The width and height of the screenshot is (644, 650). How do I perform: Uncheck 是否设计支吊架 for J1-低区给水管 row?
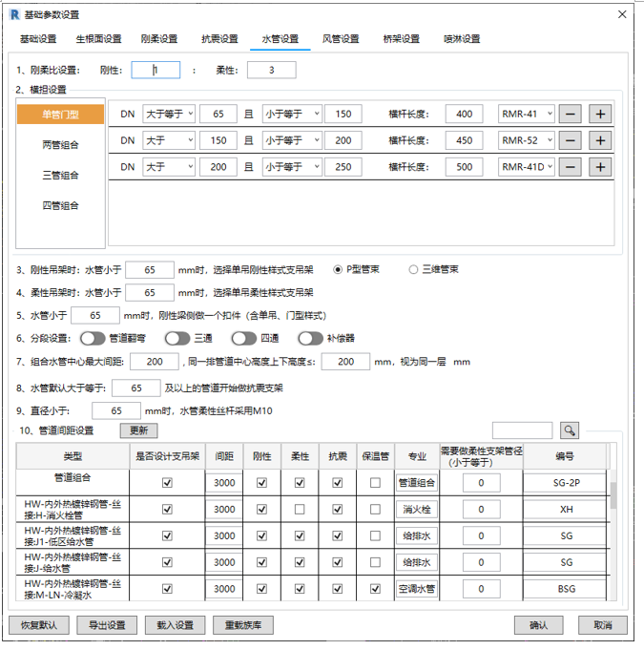[x=167, y=535]
